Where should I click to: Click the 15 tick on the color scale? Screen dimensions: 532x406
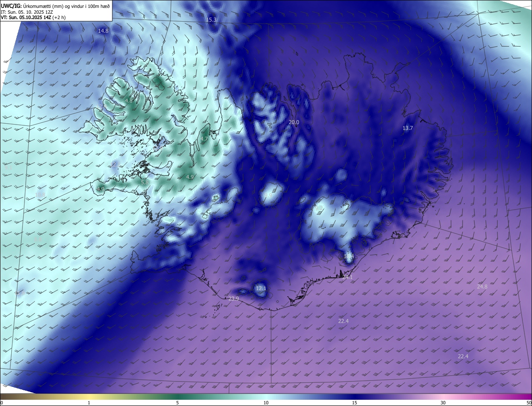[355, 403]
